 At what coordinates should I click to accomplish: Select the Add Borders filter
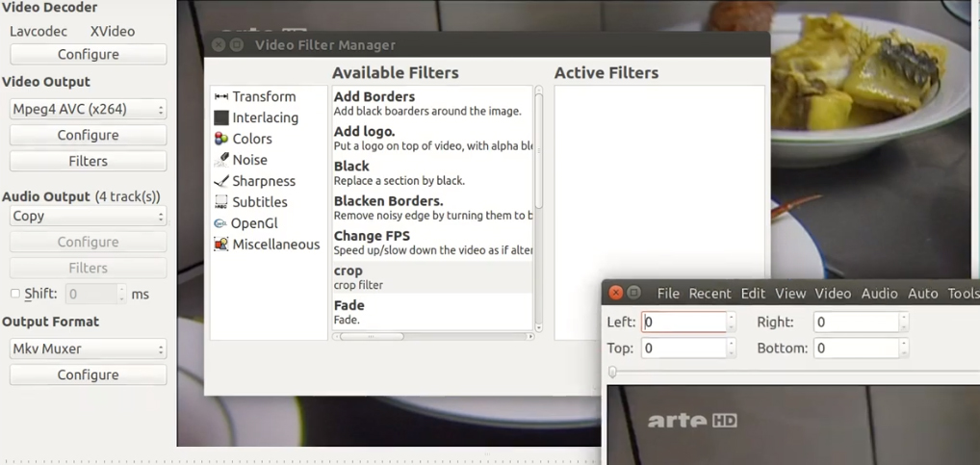coord(432,104)
